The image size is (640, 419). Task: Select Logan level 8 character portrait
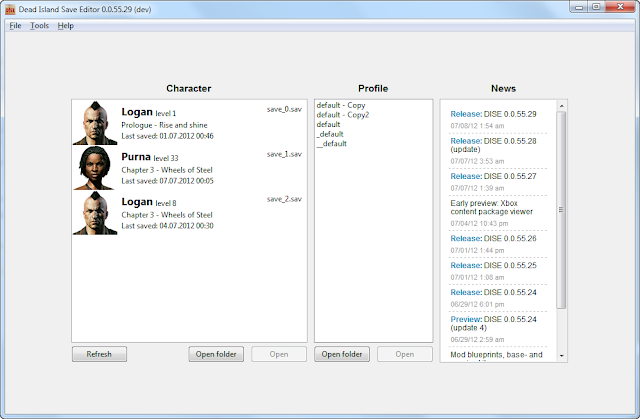95,213
